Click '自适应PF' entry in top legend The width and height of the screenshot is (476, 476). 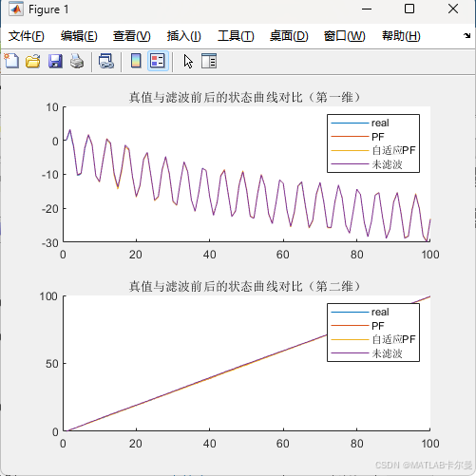[x=393, y=150]
